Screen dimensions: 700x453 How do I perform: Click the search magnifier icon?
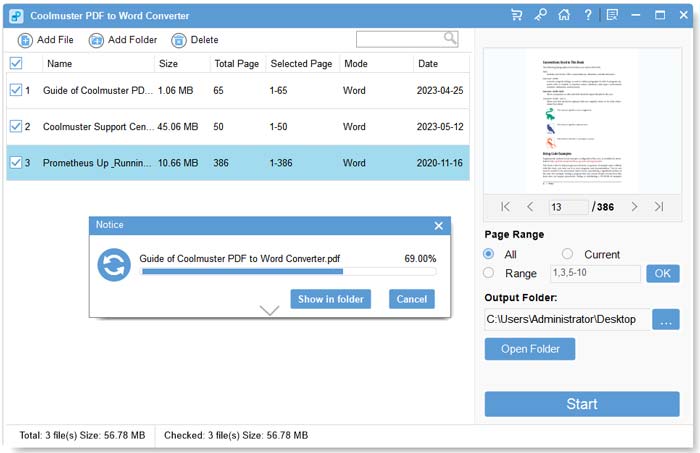(x=450, y=38)
